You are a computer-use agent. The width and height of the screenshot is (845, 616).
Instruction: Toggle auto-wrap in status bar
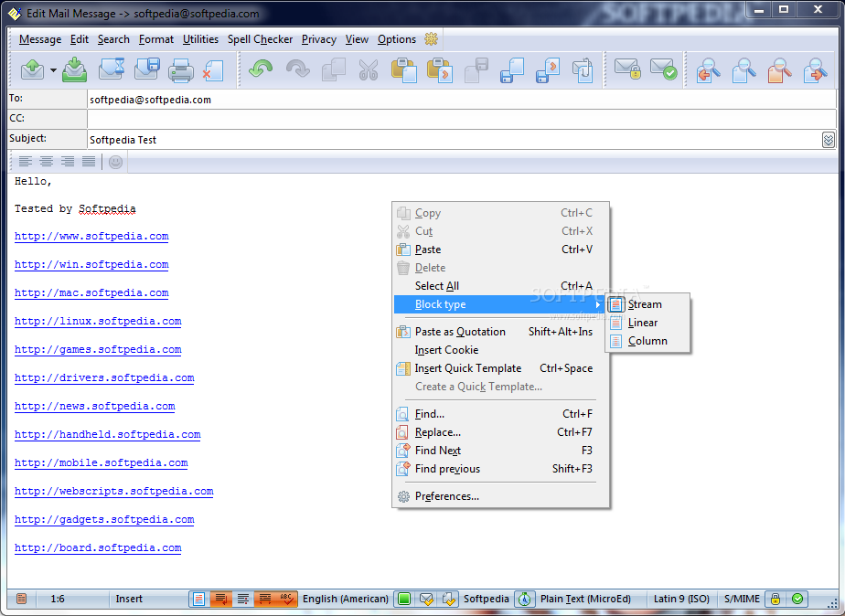pyautogui.click(x=221, y=599)
